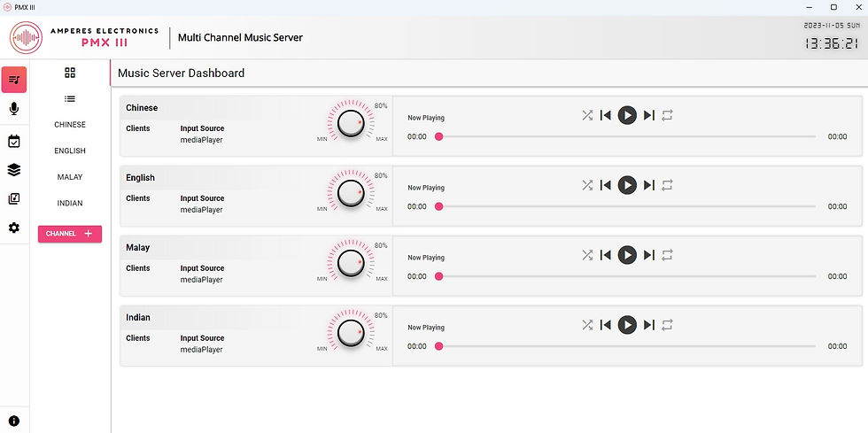Select the INDIAN channel in sidebar

click(70, 203)
